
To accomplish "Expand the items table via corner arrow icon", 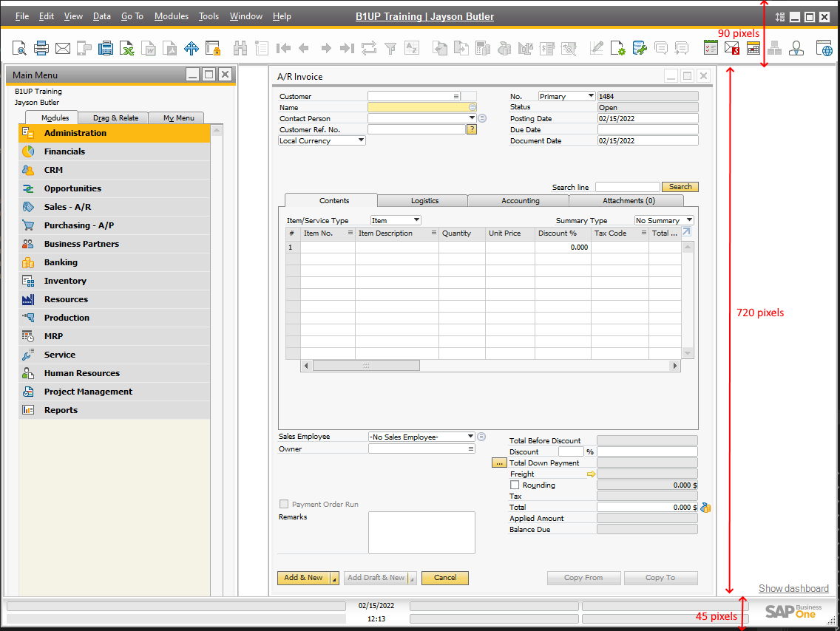I will tap(686, 232).
